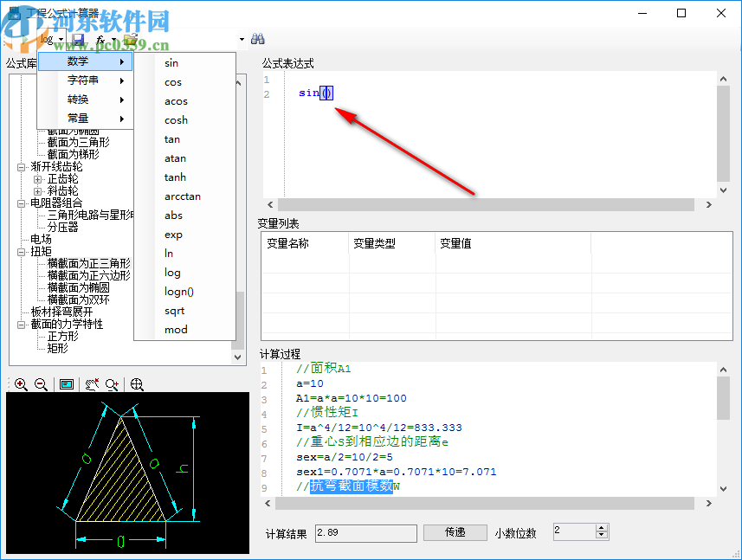The height and width of the screenshot is (560, 742).
Task: Click the floppy disk save icon
Action: 78,39
